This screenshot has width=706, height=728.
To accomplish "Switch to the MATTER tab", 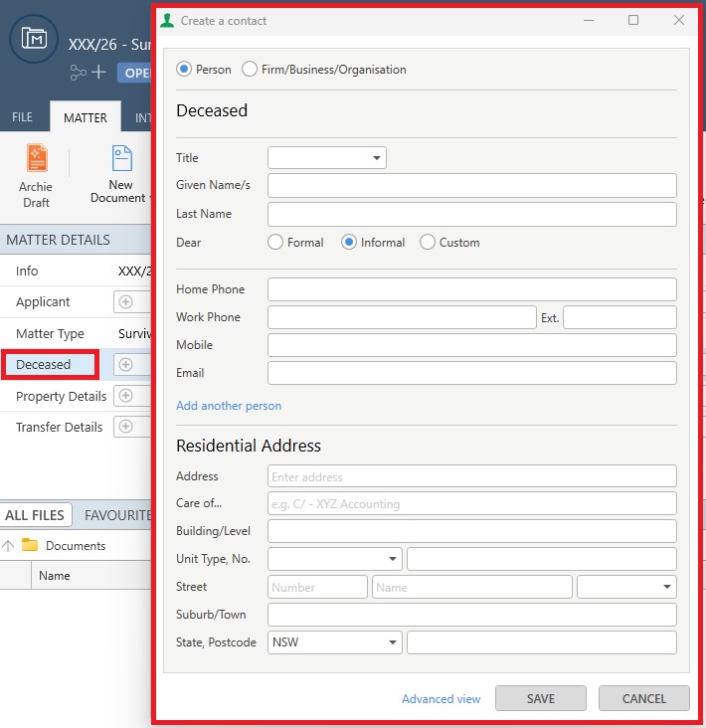I will pyautogui.click(x=86, y=117).
